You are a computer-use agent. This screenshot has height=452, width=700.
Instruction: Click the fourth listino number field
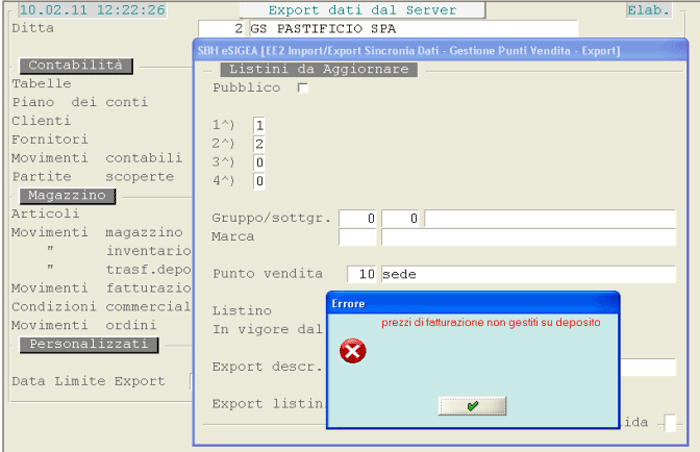click(x=259, y=181)
